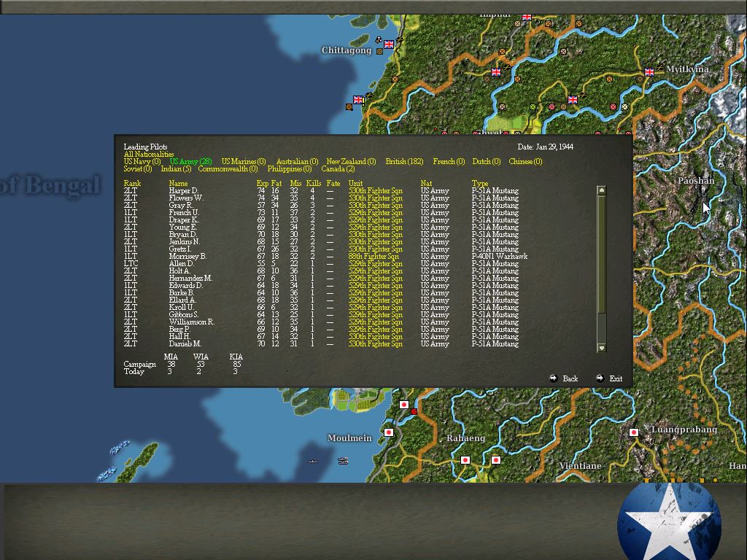Click the Back arrow icon

point(553,378)
